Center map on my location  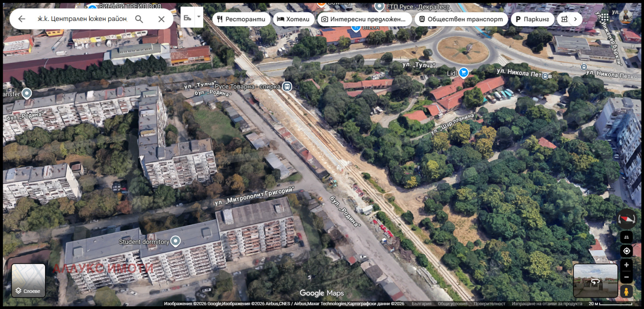click(626, 251)
